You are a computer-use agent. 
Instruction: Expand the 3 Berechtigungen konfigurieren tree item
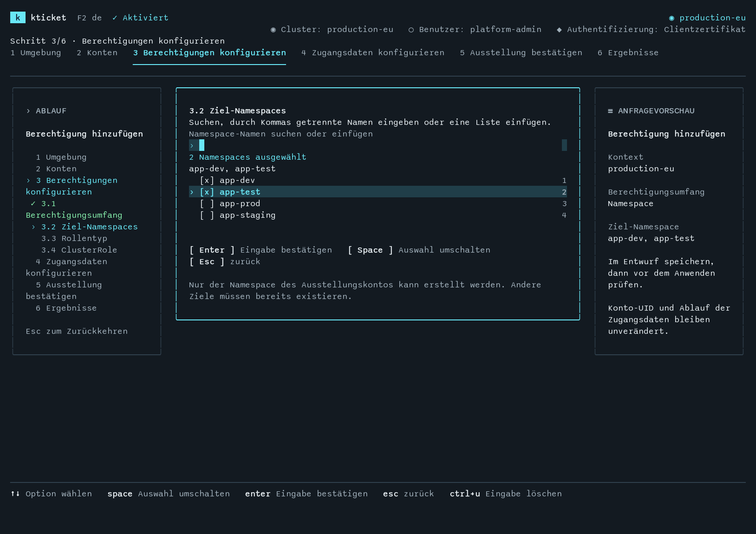[x=28, y=180]
